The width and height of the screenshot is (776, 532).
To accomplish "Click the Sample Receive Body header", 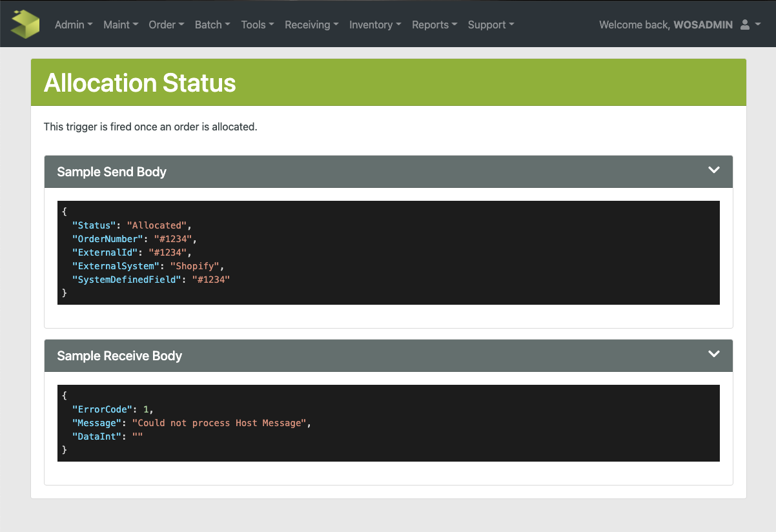I will pos(119,356).
